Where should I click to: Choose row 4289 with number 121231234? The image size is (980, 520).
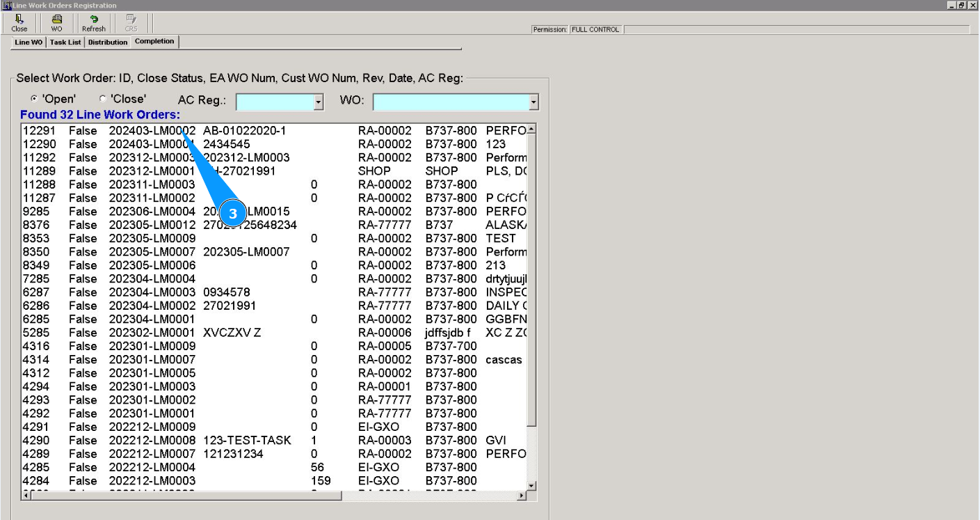tap(274, 454)
